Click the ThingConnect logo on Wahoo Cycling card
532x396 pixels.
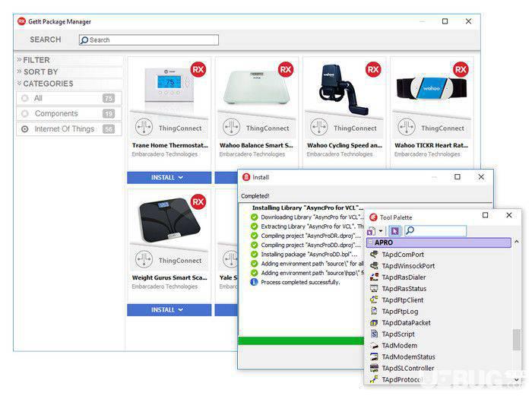319,127
